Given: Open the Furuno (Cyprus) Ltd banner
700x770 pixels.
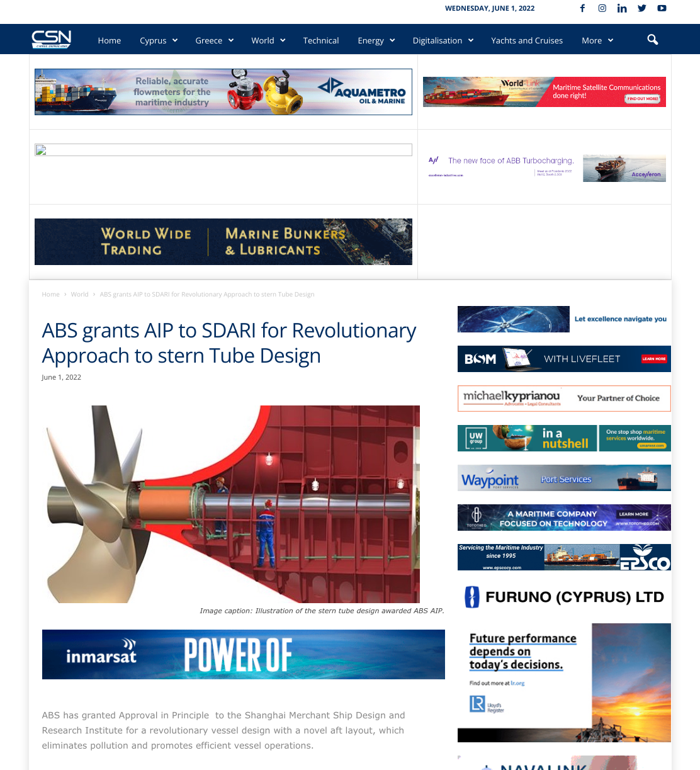Looking at the screenshot, I should 564,597.
